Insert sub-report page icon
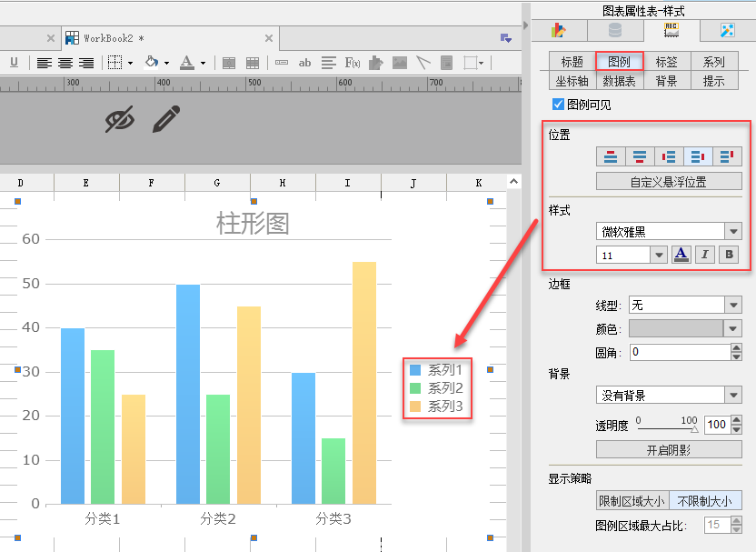The image size is (756, 552). click(447, 63)
